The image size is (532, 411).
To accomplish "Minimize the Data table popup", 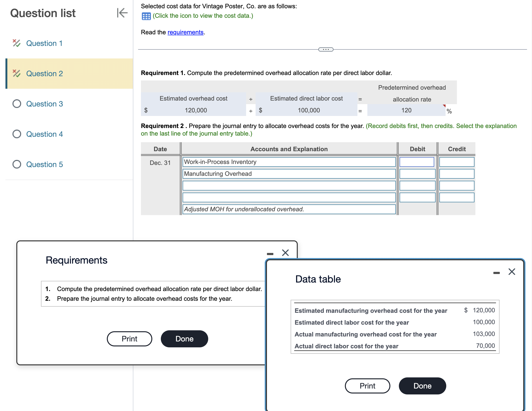I will point(496,273).
